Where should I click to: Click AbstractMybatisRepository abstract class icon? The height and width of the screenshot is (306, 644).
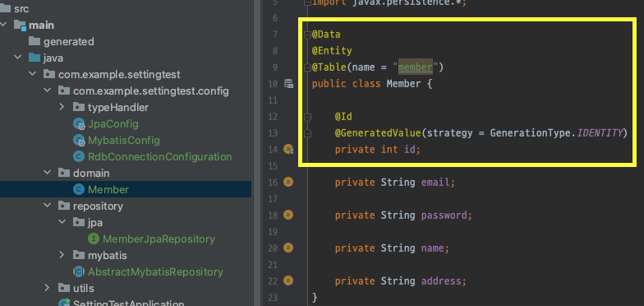point(79,271)
